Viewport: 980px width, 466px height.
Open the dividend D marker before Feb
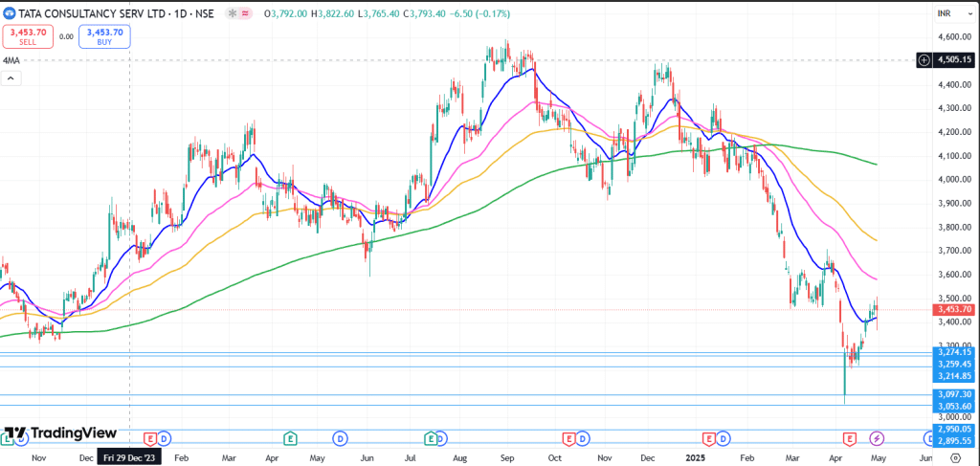(x=164, y=439)
